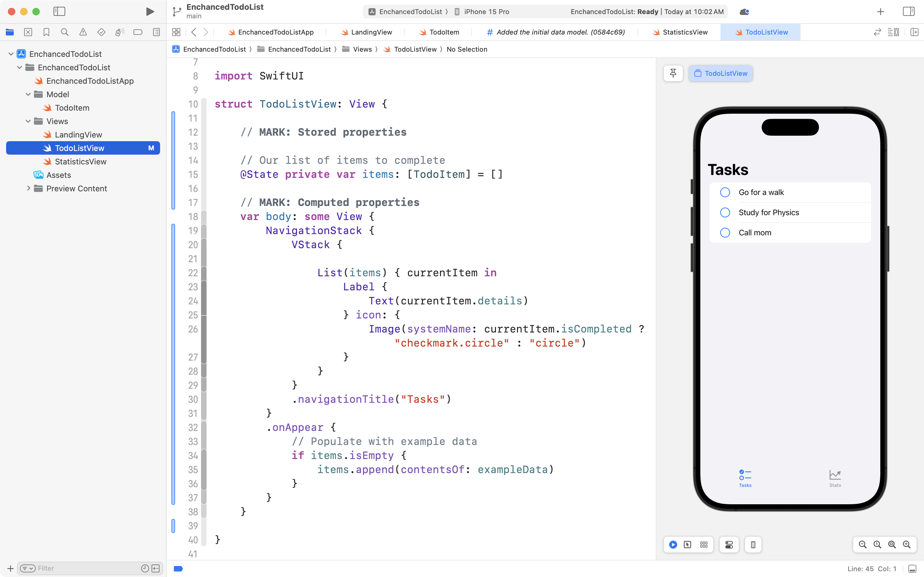Run the app with the play button
Screen dimensions: 924x577
[149, 11]
